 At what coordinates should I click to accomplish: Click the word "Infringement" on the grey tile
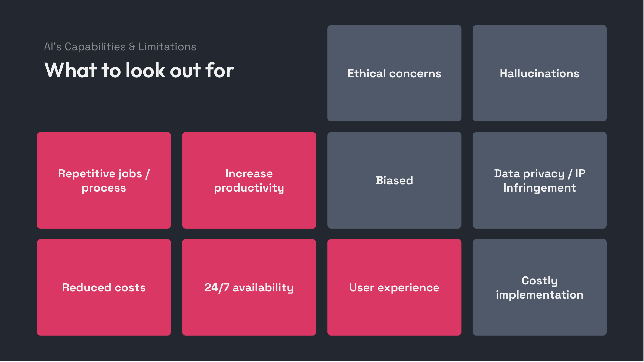point(540,188)
